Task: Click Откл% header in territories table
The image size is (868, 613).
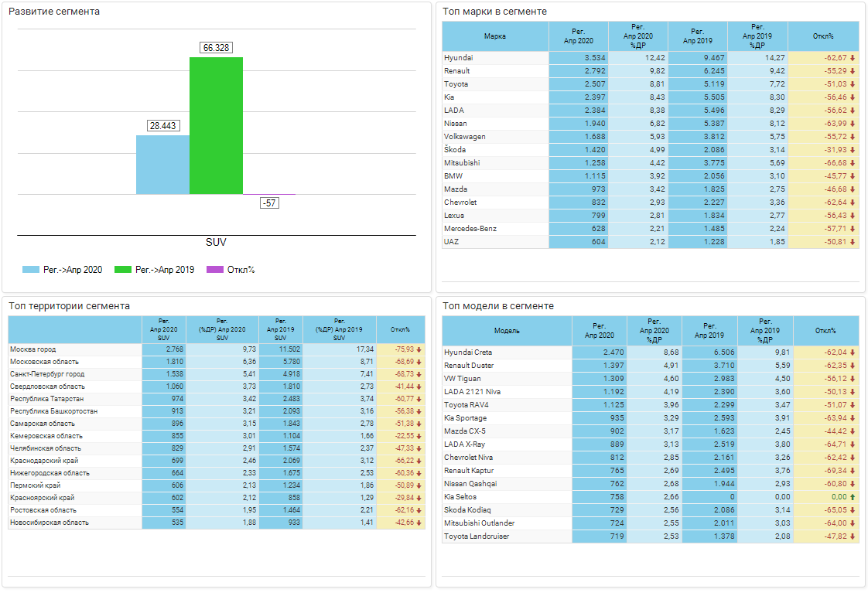Action: [400, 330]
